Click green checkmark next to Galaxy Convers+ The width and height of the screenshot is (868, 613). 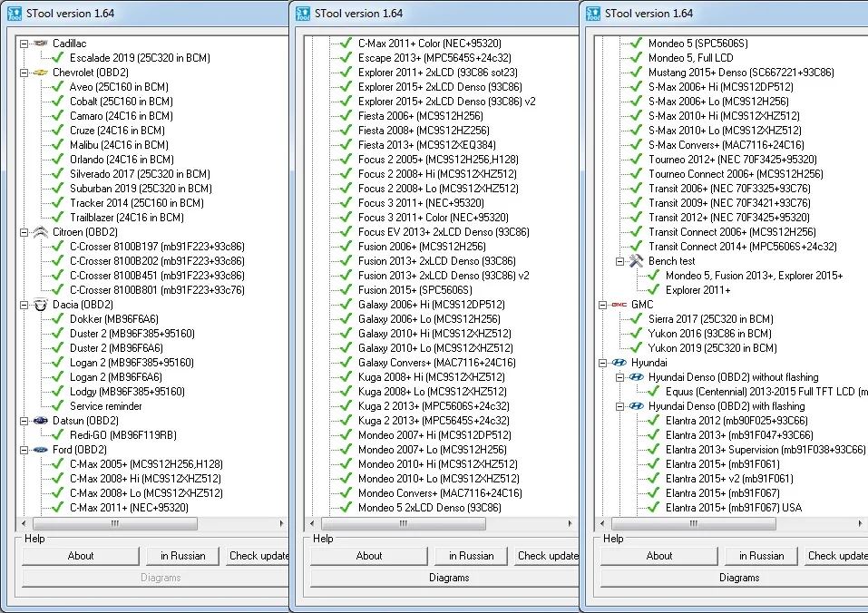point(346,363)
